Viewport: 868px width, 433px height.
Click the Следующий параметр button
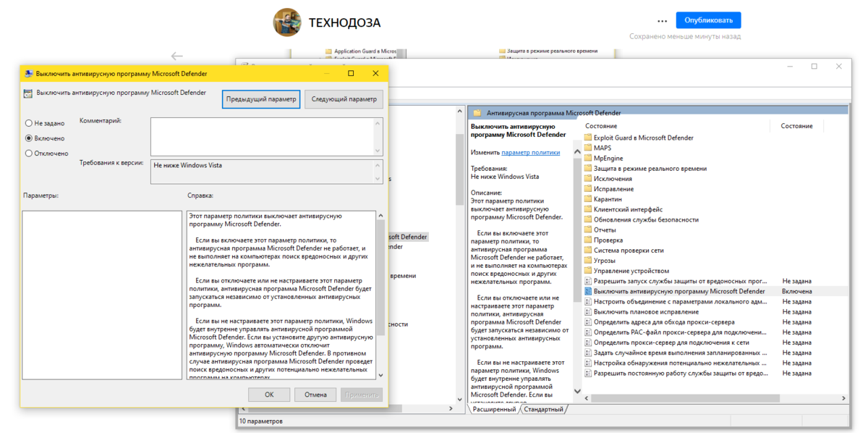344,99
